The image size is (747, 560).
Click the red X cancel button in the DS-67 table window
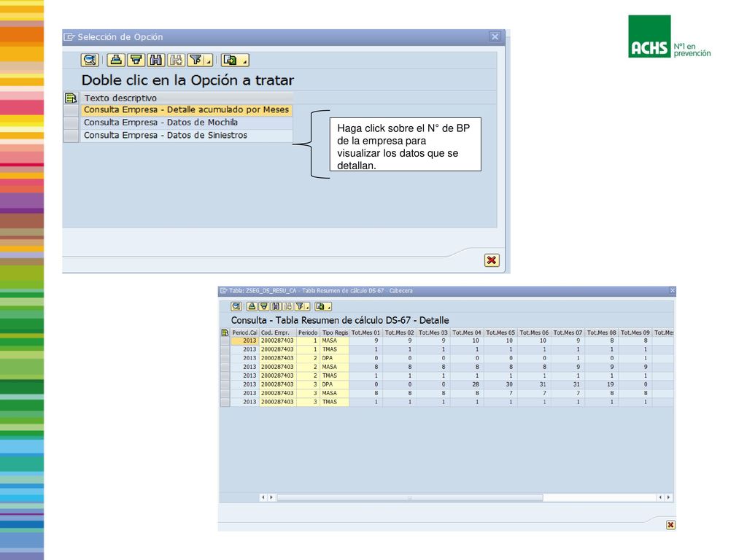tap(670, 525)
